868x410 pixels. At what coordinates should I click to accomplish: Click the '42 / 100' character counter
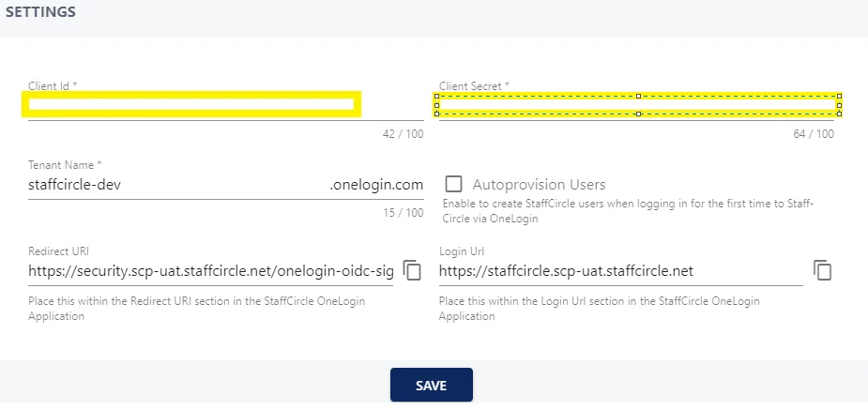tap(403, 134)
